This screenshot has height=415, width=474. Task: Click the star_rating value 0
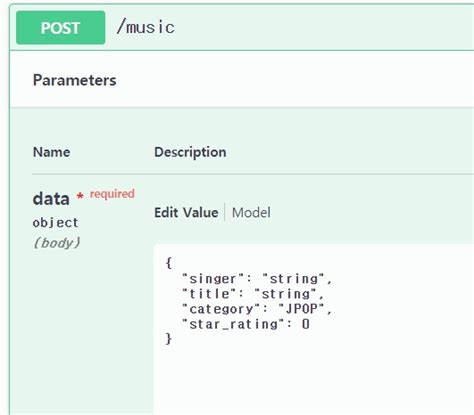(306, 324)
